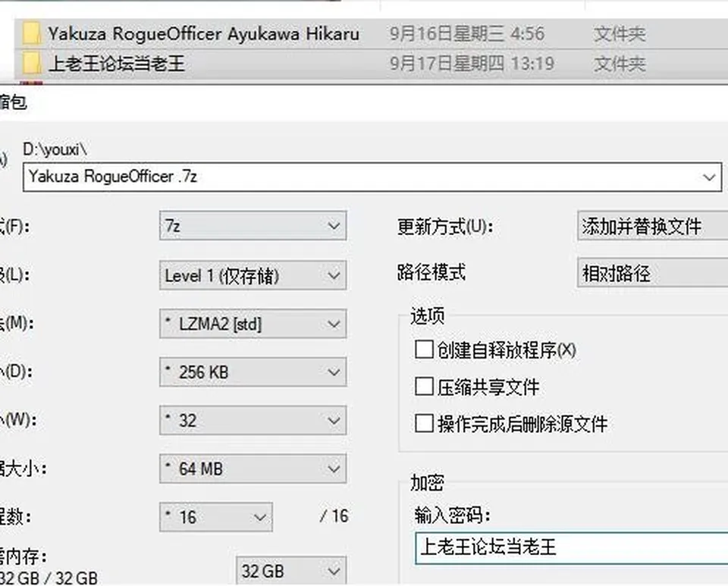Click the 上老王论坛当老王 folder name in file list
The width and height of the screenshot is (728, 586).
117,64
